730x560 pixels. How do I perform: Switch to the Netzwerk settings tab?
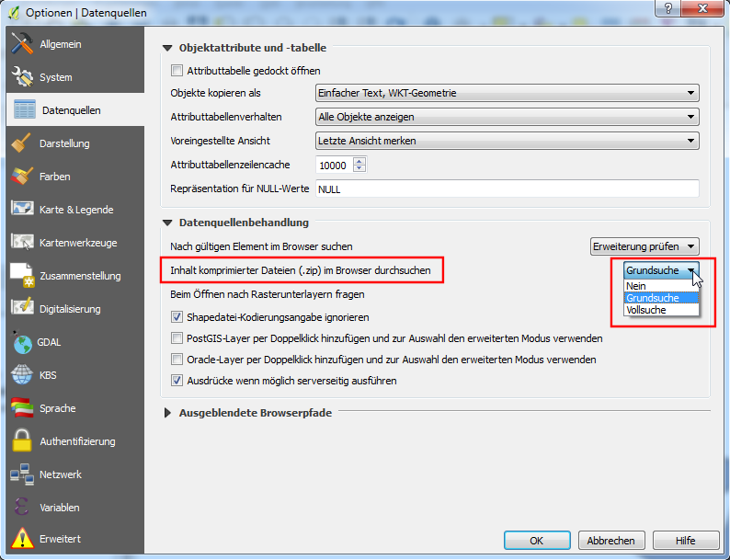[x=75, y=474]
